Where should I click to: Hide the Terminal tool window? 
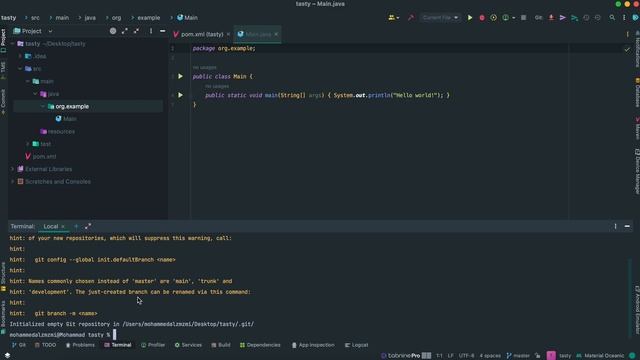627,226
